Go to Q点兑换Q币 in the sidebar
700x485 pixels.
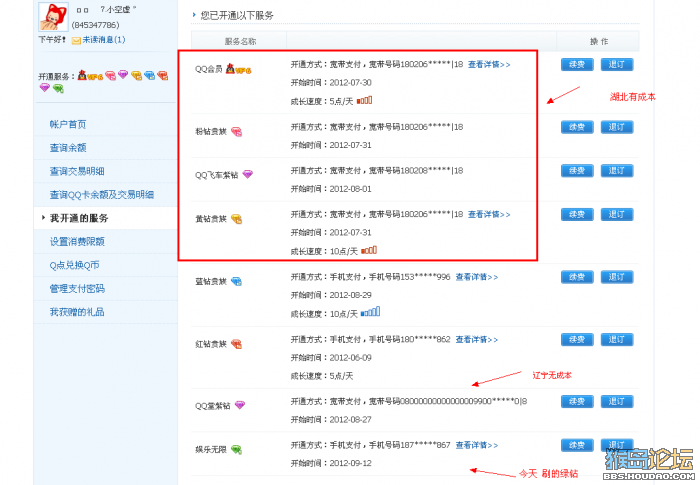click(74, 265)
